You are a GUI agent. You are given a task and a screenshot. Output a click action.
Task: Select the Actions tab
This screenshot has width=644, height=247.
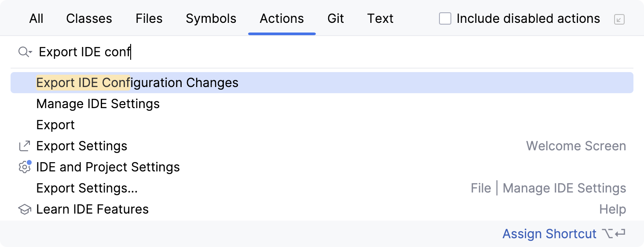(282, 19)
